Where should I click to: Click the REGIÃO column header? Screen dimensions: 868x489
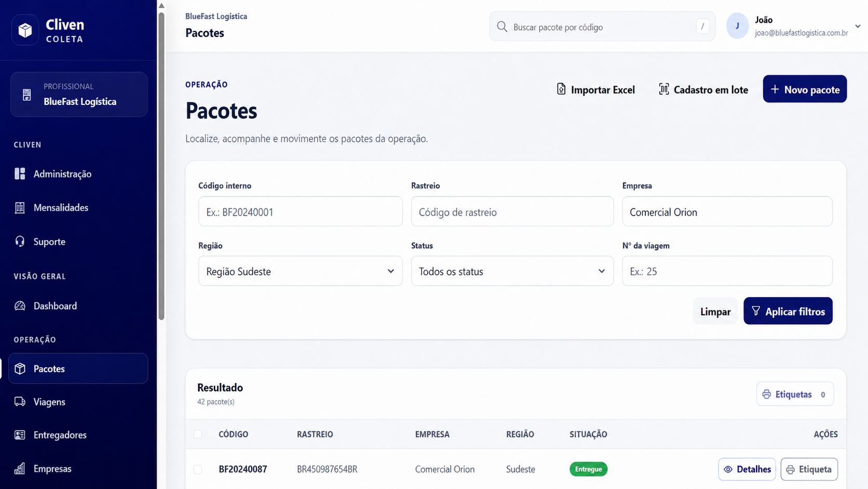[520, 434]
